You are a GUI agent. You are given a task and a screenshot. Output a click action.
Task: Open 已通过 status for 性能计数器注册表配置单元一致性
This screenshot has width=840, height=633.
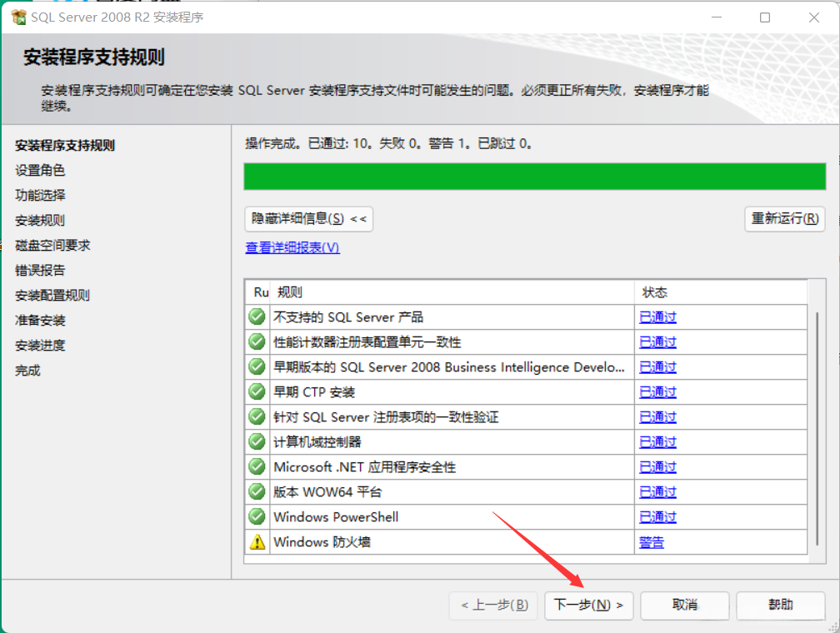coord(657,341)
